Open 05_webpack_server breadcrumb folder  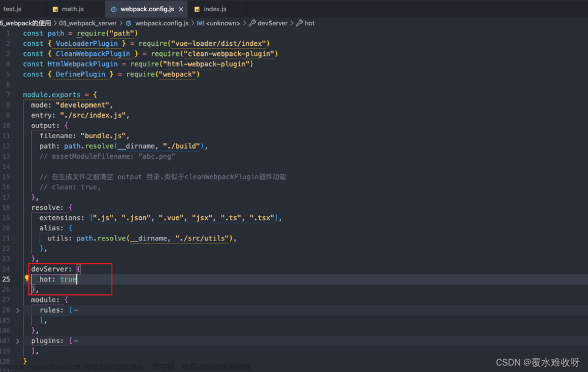point(88,24)
